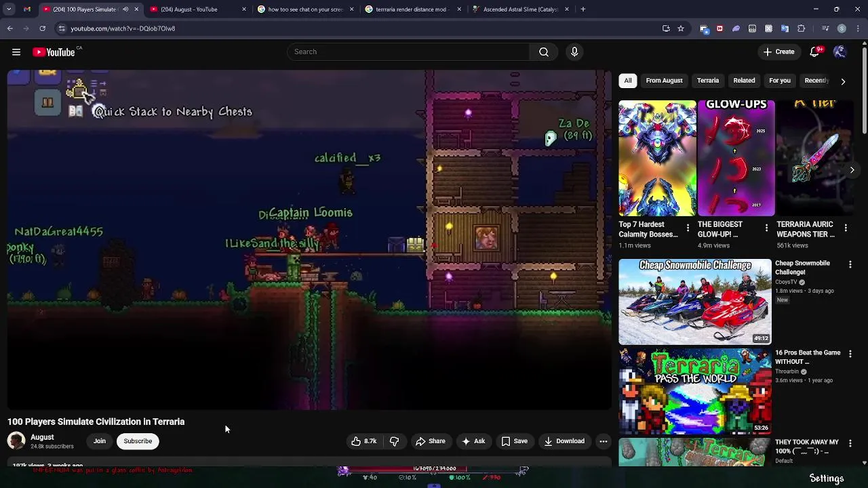
Task: Go to YouTube home via logo
Action: (54, 52)
